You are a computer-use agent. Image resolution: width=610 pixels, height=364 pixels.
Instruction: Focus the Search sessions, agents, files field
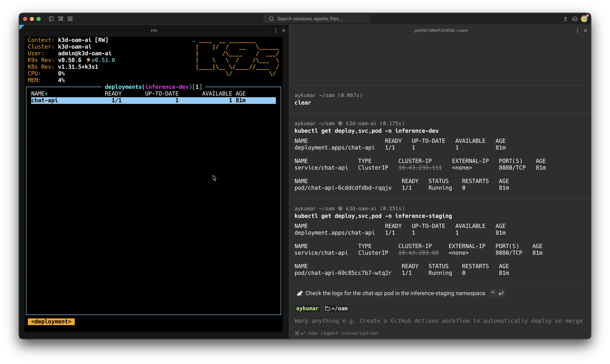tap(317, 19)
